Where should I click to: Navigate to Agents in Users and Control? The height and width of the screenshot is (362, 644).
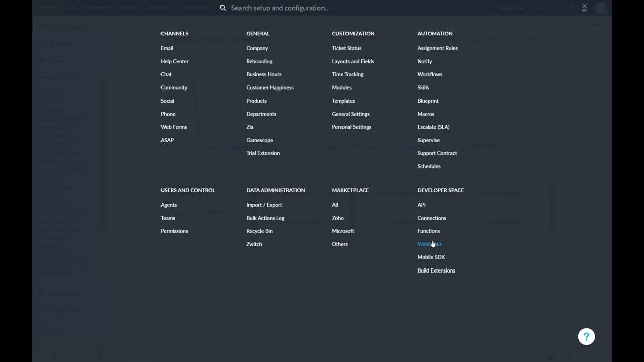click(169, 205)
